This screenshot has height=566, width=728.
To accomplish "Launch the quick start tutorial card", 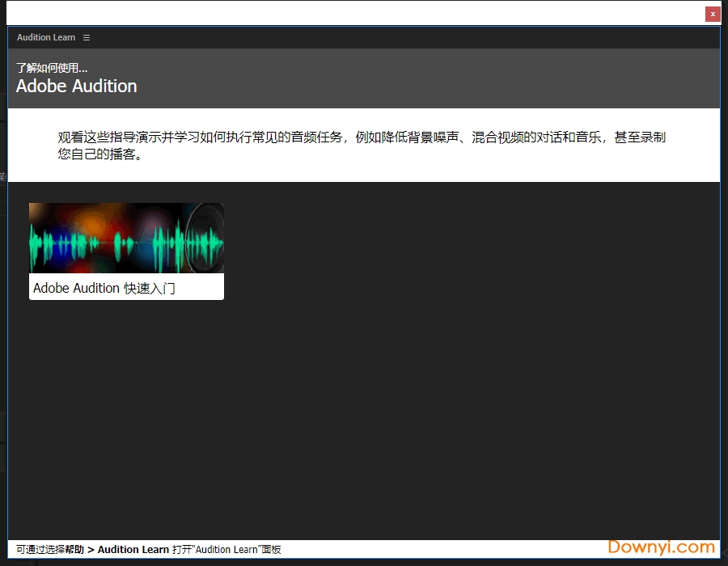I will 126,251.
